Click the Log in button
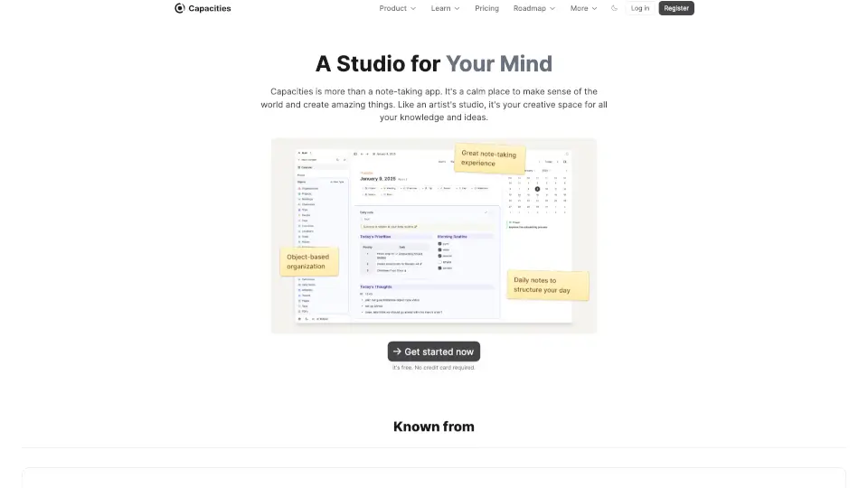This screenshot has height=488, width=868. point(640,8)
